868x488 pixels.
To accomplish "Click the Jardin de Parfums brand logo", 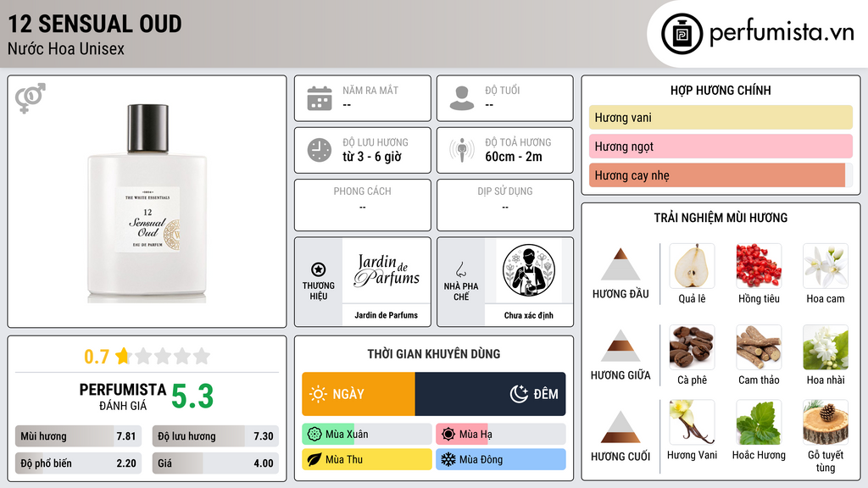I will [x=387, y=270].
